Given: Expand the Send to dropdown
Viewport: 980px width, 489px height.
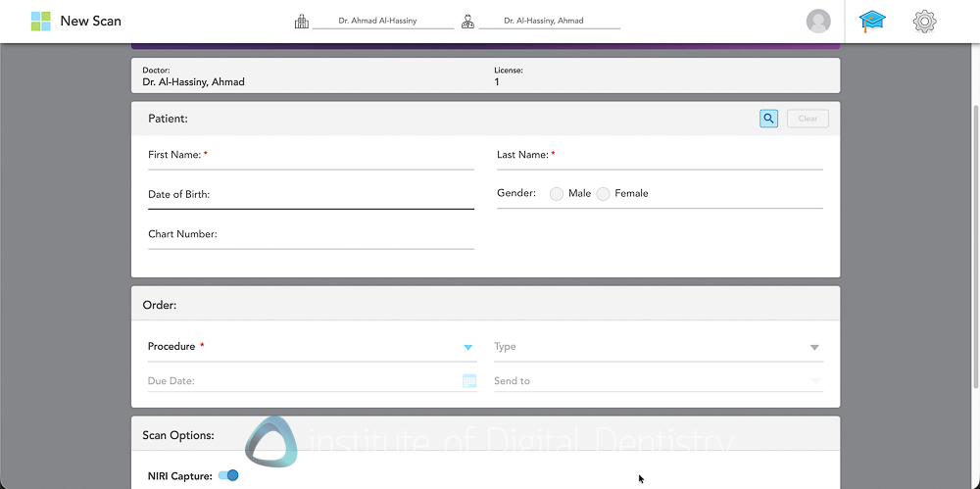Looking at the screenshot, I should click(815, 381).
